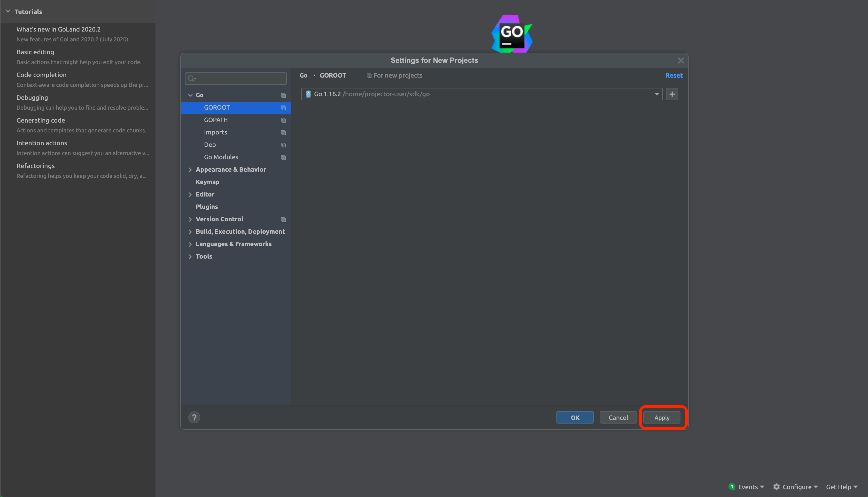Focus the settings search field
Image resolution: width=868 pixels, height=497 pixels.
(x=236, y=79)
